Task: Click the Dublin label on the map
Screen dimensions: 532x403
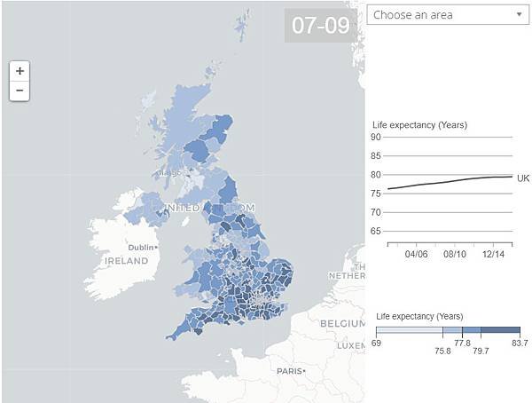Action: click(141, 248)
